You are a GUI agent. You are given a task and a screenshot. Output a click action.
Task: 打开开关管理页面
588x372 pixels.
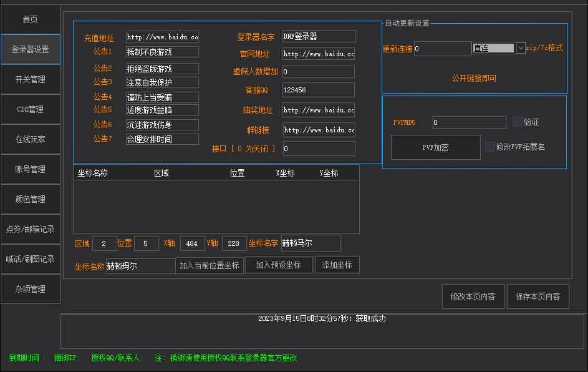point(30,79)
